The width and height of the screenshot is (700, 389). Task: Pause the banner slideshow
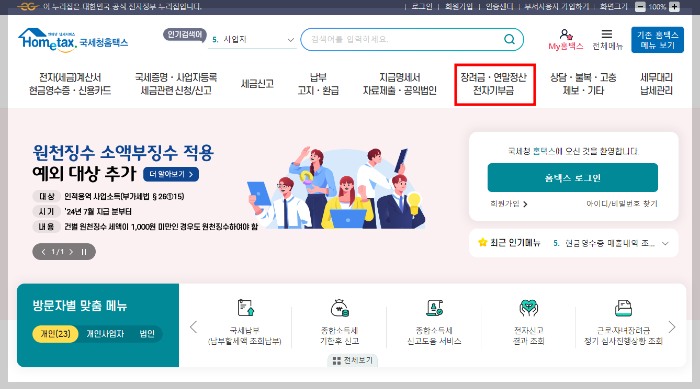(x=84, y=252)
